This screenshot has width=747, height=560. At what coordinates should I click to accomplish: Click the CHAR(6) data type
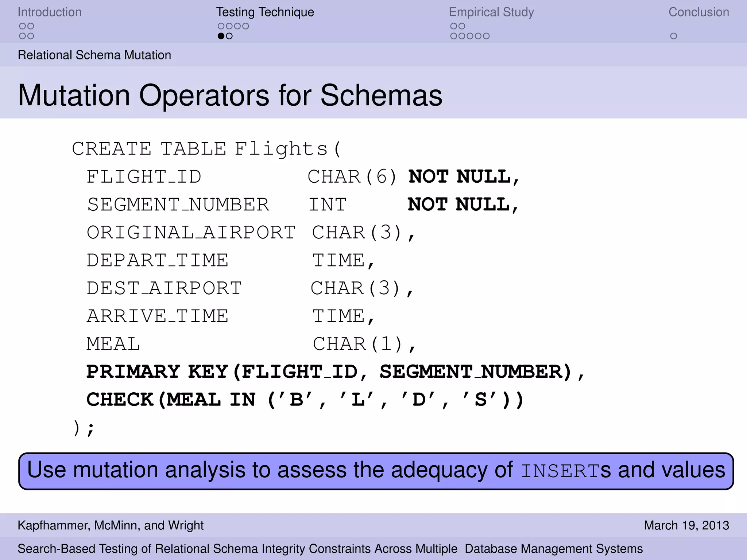pos(352,177)
